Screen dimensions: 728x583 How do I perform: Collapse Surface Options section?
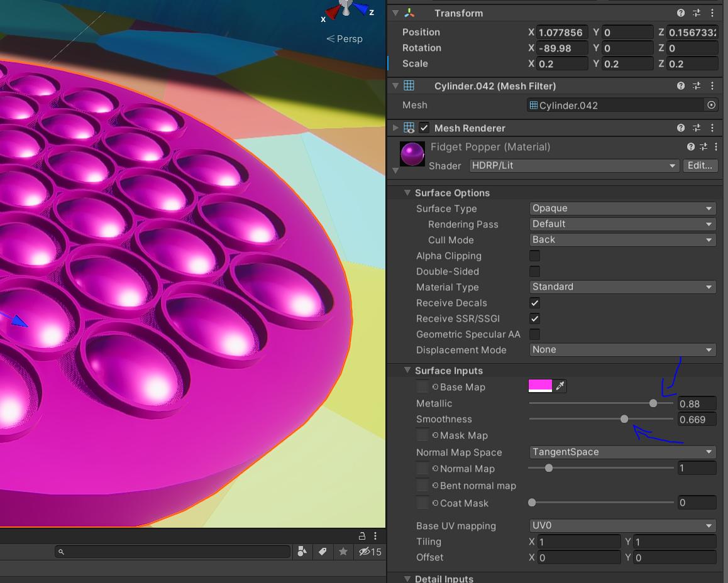(407, 192)
